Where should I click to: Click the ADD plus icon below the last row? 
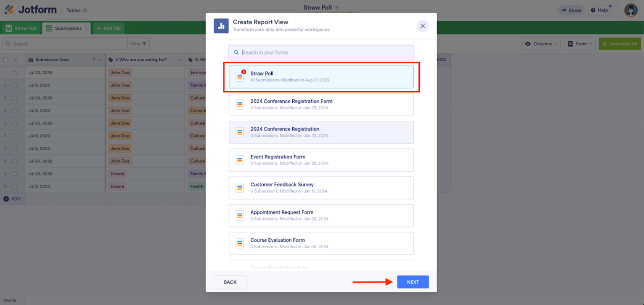coord(5,198)
